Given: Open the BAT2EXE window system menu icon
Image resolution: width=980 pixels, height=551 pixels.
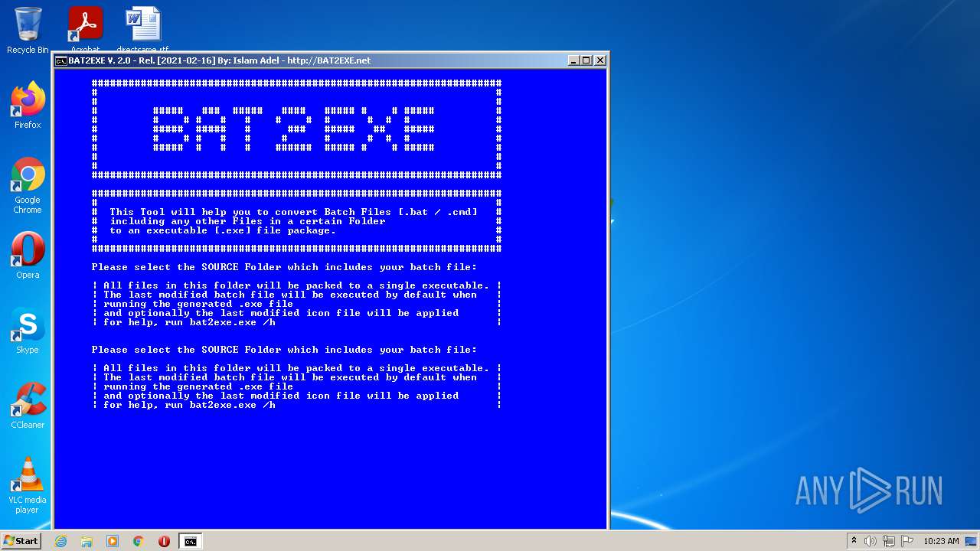Looking at the screenshot, I should (60, 60).
